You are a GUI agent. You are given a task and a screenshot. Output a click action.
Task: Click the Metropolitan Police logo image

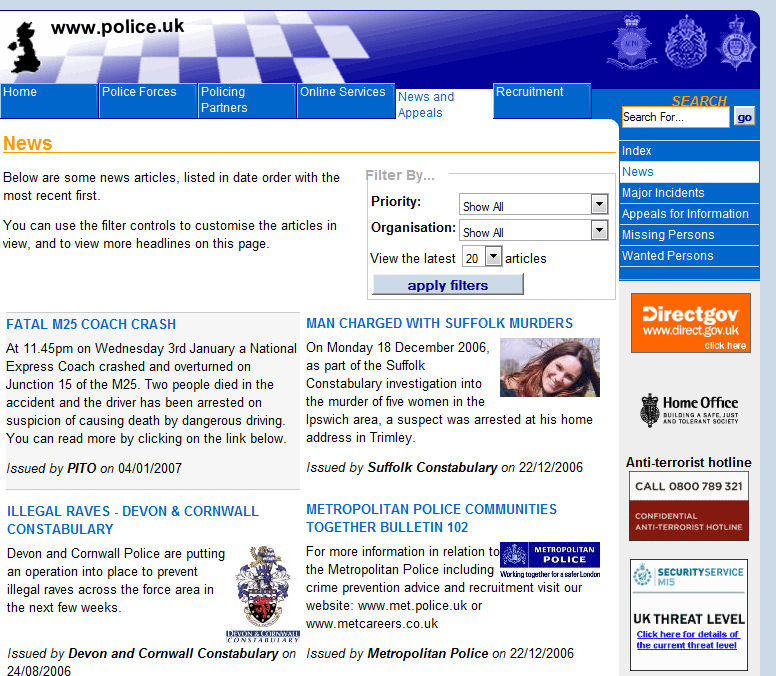point(549,560)
